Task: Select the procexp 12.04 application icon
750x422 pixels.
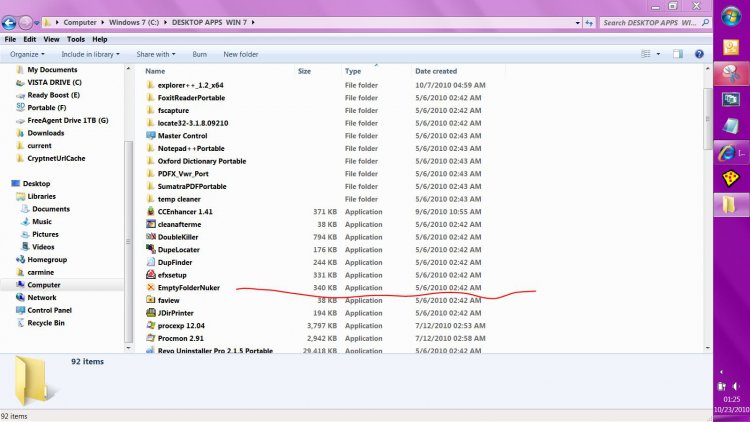Action: pyautogui.click(x=151, y=325)
